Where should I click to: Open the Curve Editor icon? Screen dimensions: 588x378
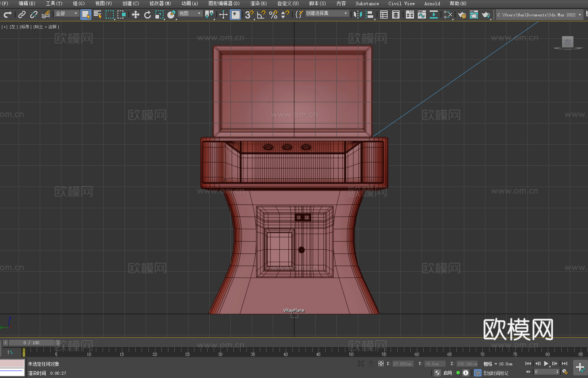pyautogui.click(x=421, y=14)
